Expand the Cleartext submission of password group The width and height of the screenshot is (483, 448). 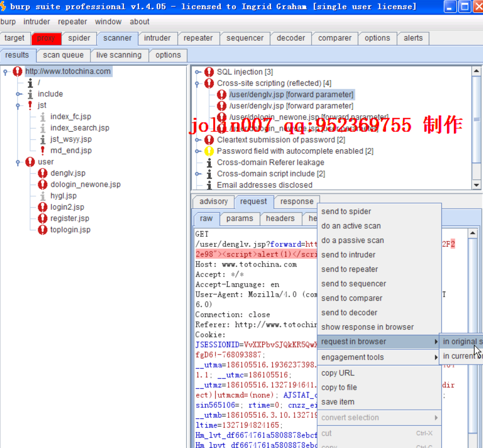click(198, 140)
